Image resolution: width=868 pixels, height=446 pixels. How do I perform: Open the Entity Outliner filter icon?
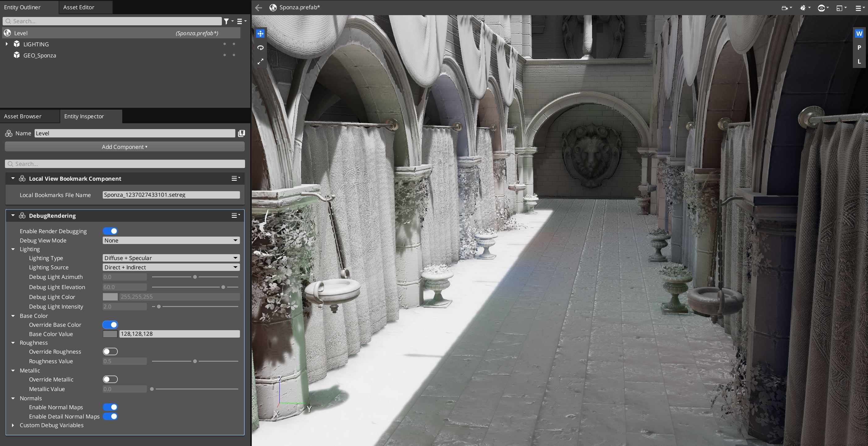[x=227, y=21]
